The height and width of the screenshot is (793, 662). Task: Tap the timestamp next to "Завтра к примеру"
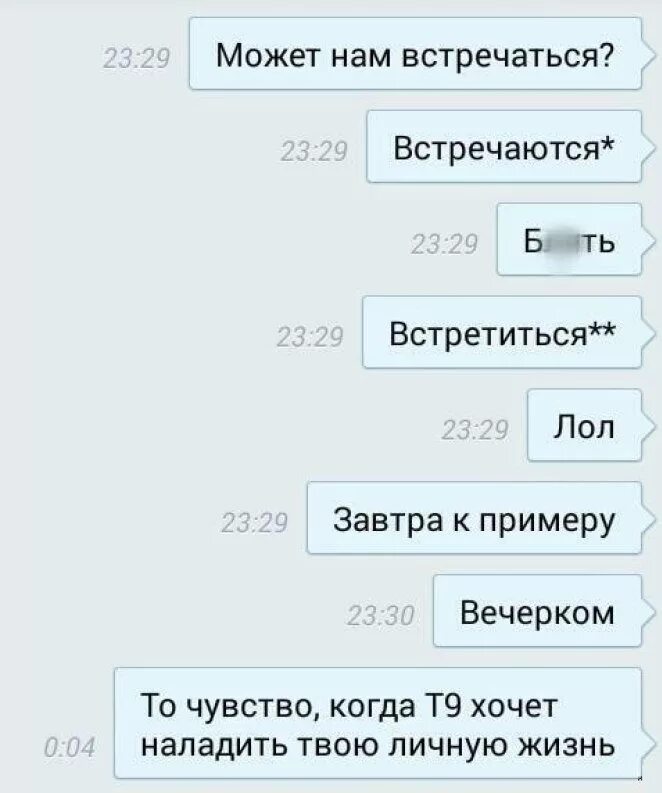point(254,523)
